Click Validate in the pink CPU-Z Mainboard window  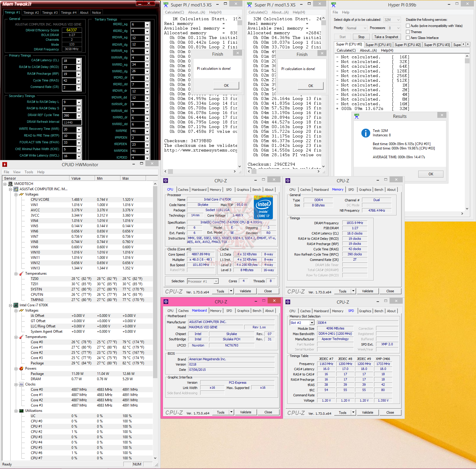coord(246,412)
